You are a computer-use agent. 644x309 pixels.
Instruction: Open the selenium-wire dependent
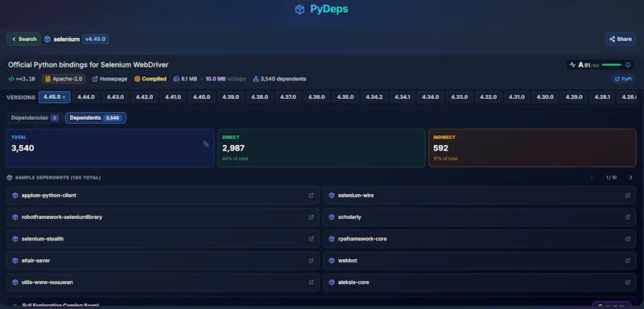(480, 196)
